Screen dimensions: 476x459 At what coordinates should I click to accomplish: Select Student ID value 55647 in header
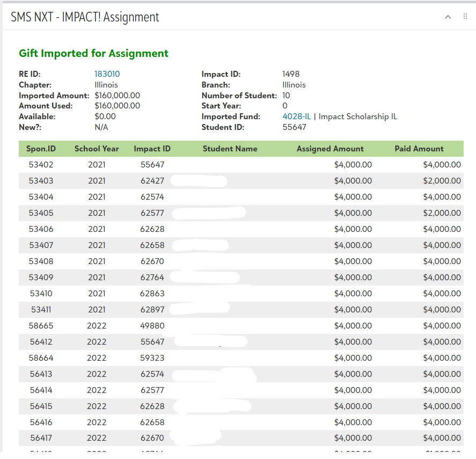(x=294, y=127)
